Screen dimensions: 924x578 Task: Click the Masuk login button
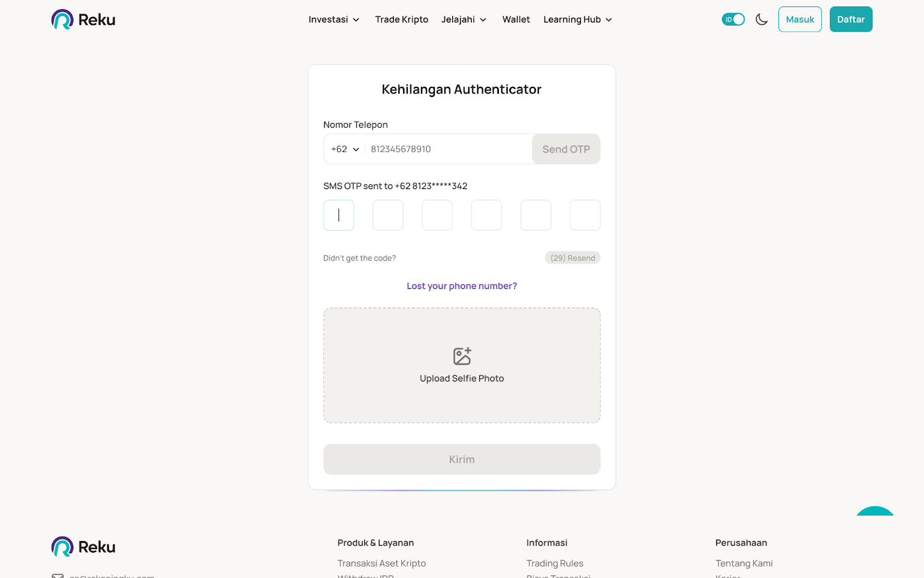[x=800, y=20]
